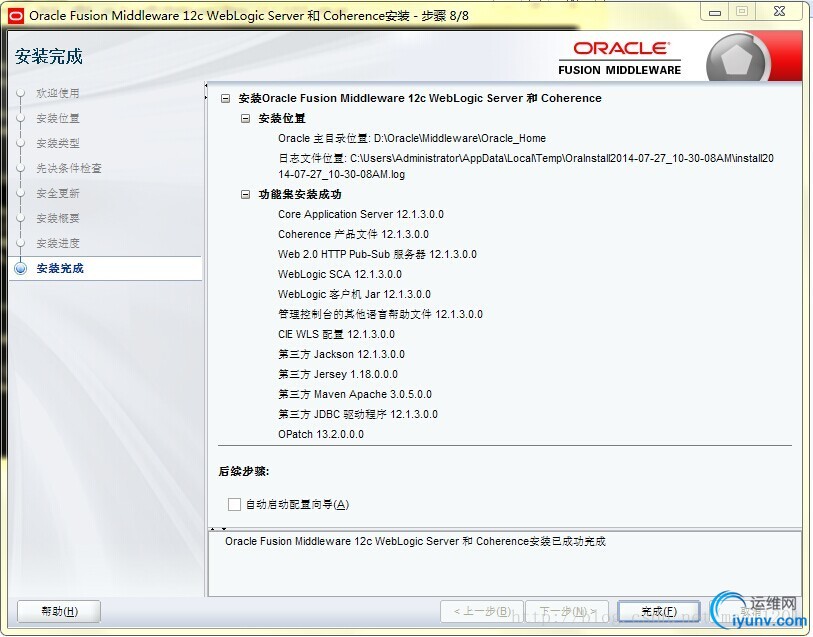Viewport: 813px width, 637px height.
Task: Select the Core Application Server 12.1.3.0.0 row
Action: pyautogui.click(x=361, y=214)
